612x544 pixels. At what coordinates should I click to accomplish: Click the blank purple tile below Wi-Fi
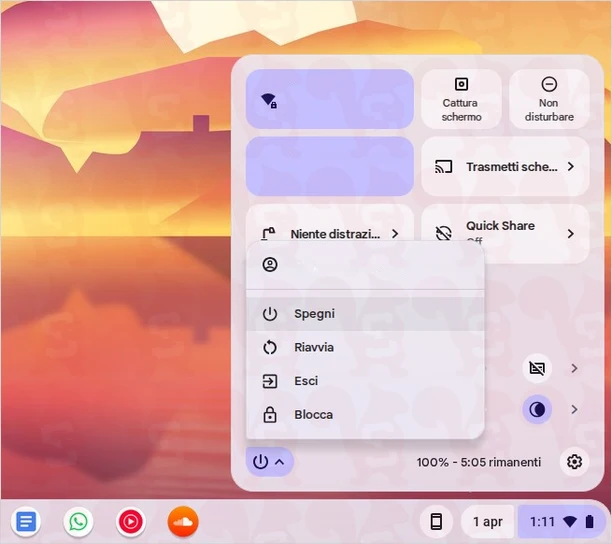(329, 166)
